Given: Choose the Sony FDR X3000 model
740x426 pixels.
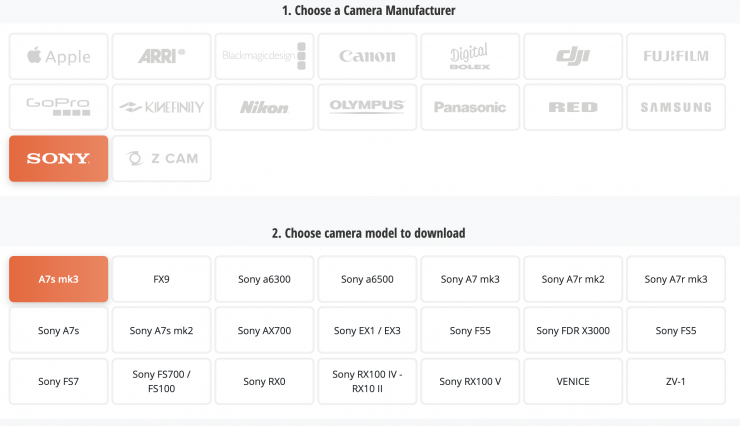Looking at the screenshot, I should (573, 330).
